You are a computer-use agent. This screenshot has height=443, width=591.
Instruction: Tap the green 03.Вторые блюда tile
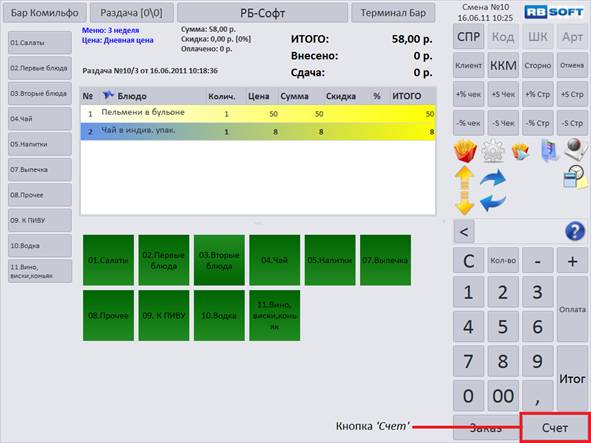(219, 260)
